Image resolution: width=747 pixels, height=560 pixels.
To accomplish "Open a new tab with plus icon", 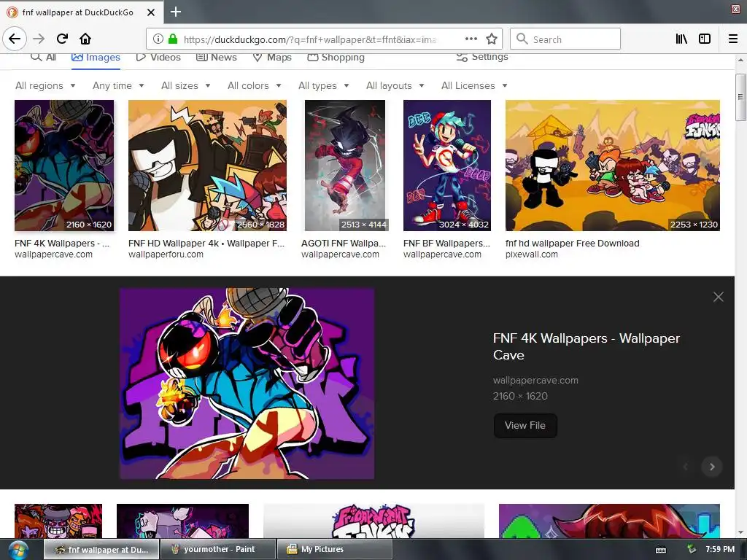I will 175,12.
